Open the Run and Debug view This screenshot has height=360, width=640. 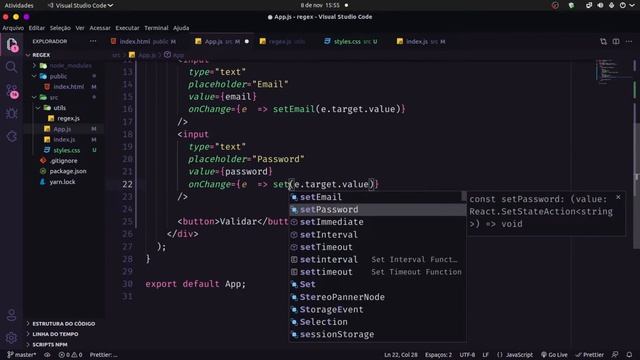tap(11, 113)
